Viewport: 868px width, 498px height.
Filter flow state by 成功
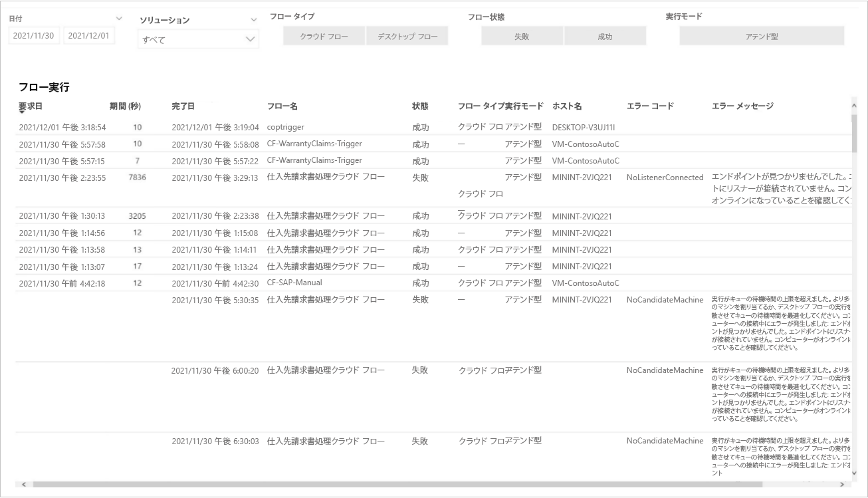(605, 37)
